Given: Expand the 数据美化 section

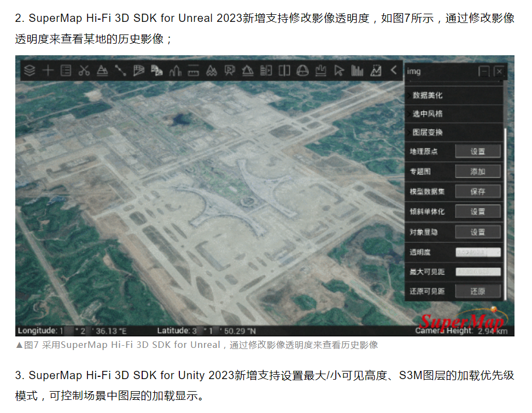Looking at the screenshot, I should [428, 95].
